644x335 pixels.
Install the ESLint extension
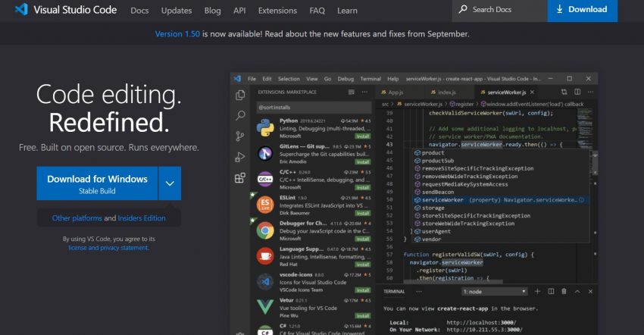pos(363,213)
